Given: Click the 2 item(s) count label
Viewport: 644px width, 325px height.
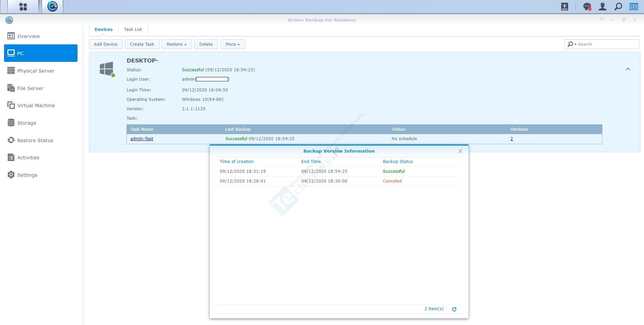Looking at the screenshot, I should point(434,309).
